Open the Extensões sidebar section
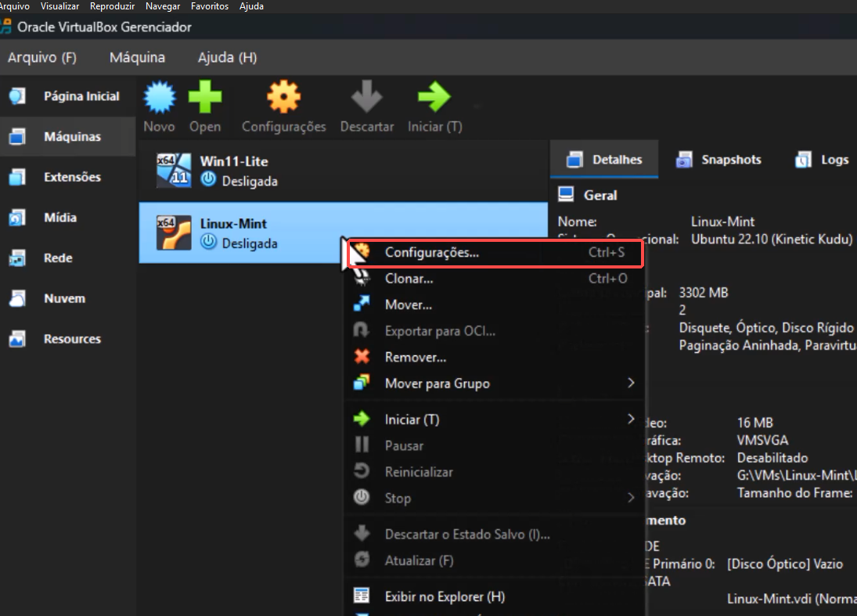This screenshot has width=857, height=616. [68, 177]
